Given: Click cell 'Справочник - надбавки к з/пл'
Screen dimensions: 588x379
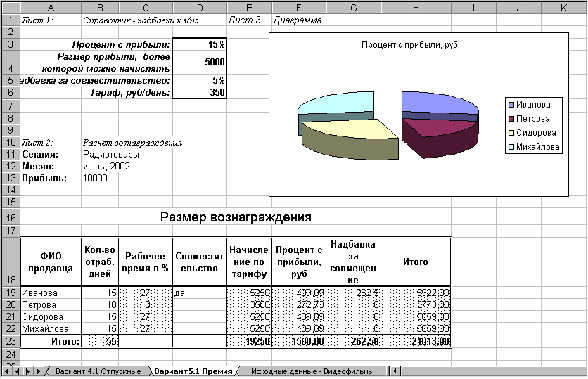Looking at the screenshot, I should pyautogui.click(x=141, y=20).
